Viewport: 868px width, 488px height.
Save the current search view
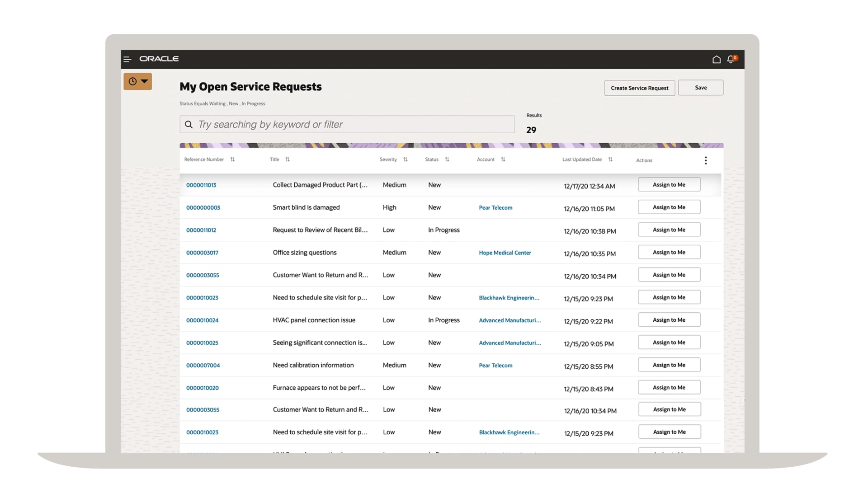[x=700, y=88]
